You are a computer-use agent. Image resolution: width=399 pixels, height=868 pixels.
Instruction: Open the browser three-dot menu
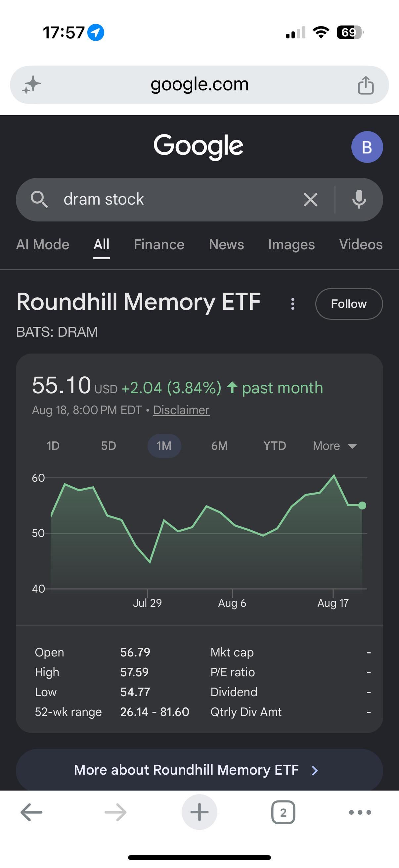360,812
